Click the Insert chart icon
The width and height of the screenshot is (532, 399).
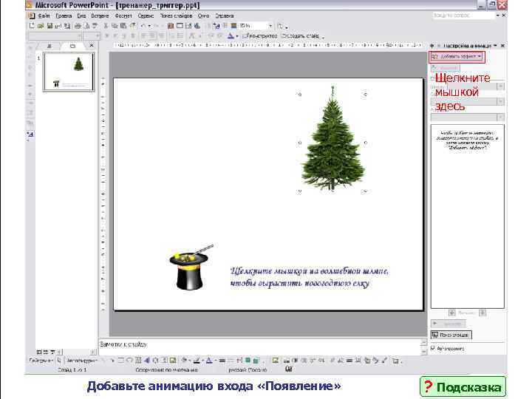tap(171, 26)
